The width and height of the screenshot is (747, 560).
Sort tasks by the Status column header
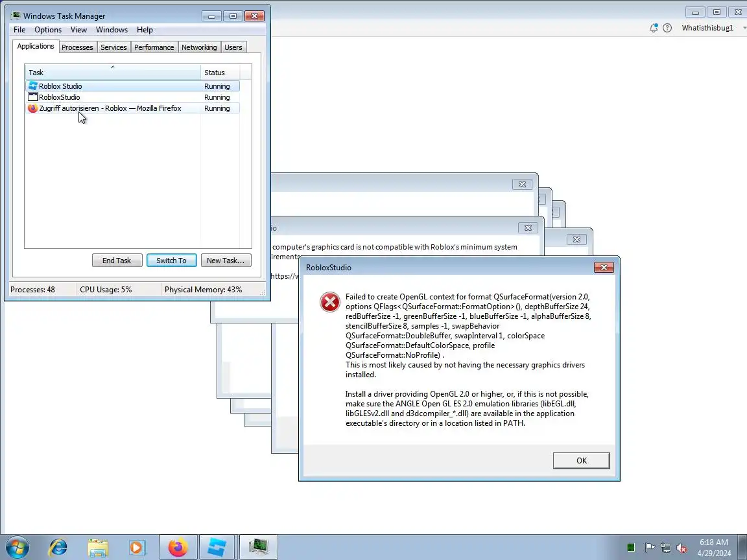(x=220, y=73)
